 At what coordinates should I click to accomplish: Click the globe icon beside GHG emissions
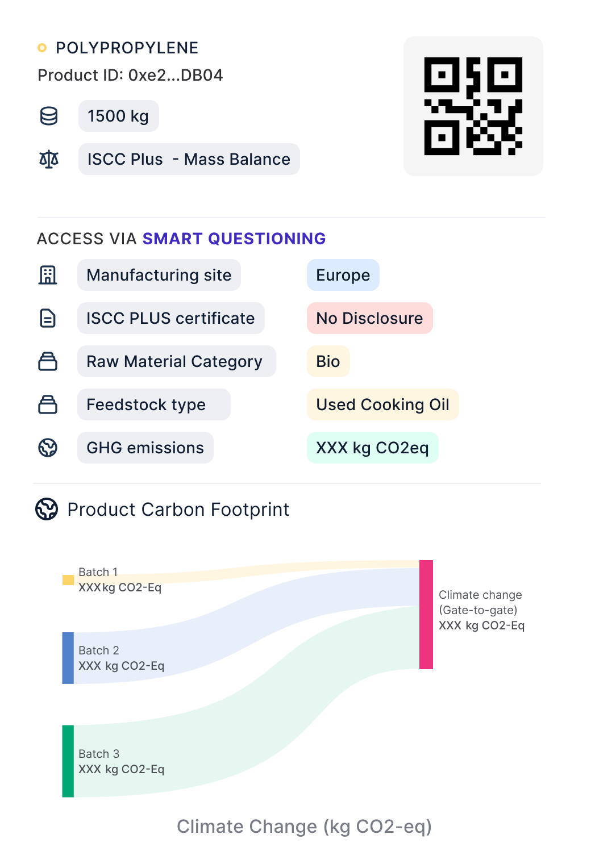48,448
